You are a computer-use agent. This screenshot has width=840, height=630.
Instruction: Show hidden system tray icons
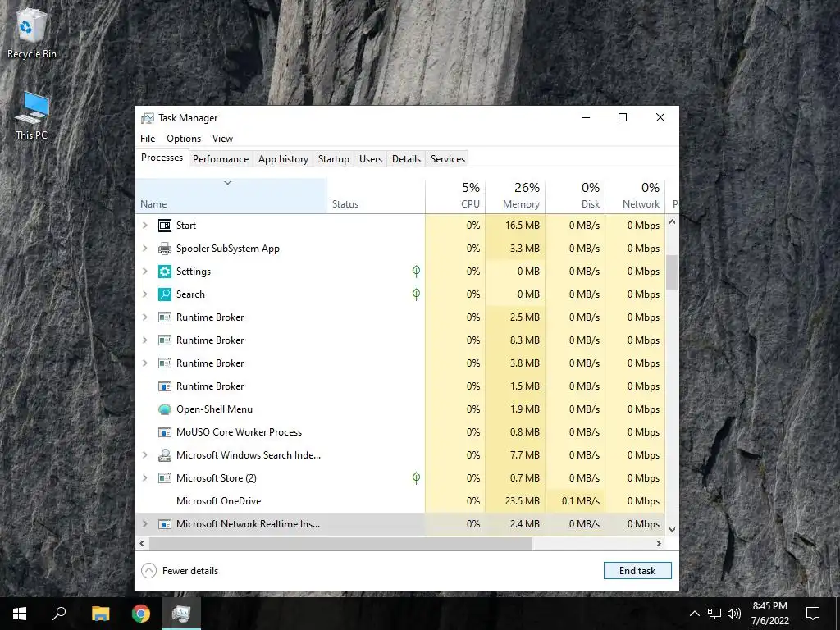tap(694, 614)
